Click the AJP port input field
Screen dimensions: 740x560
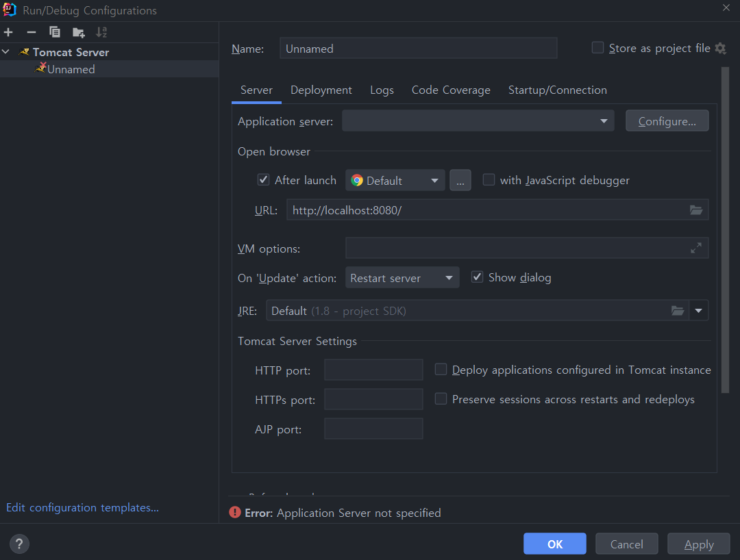click(373, 429)
